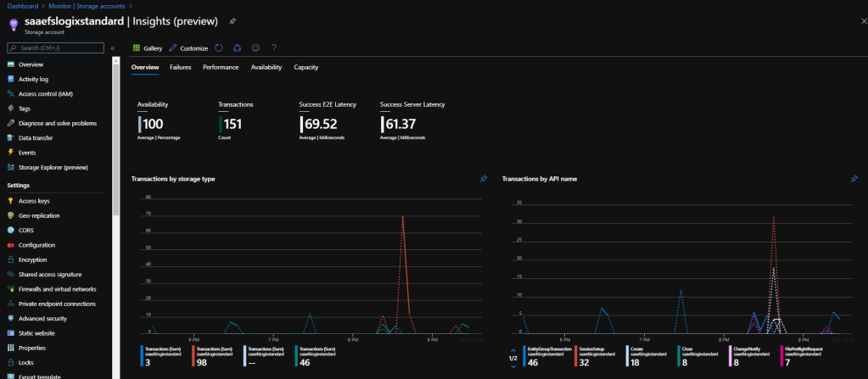Open Diagnose and solve problems

point(58,124)
